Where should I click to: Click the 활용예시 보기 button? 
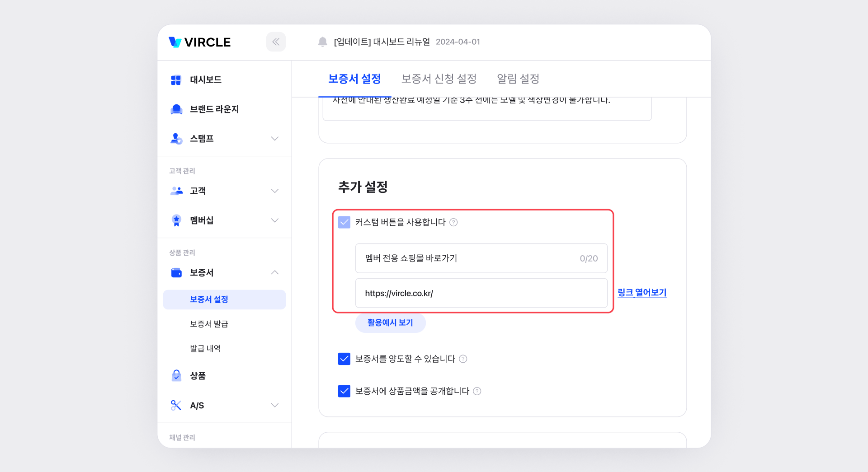point(390,322)
